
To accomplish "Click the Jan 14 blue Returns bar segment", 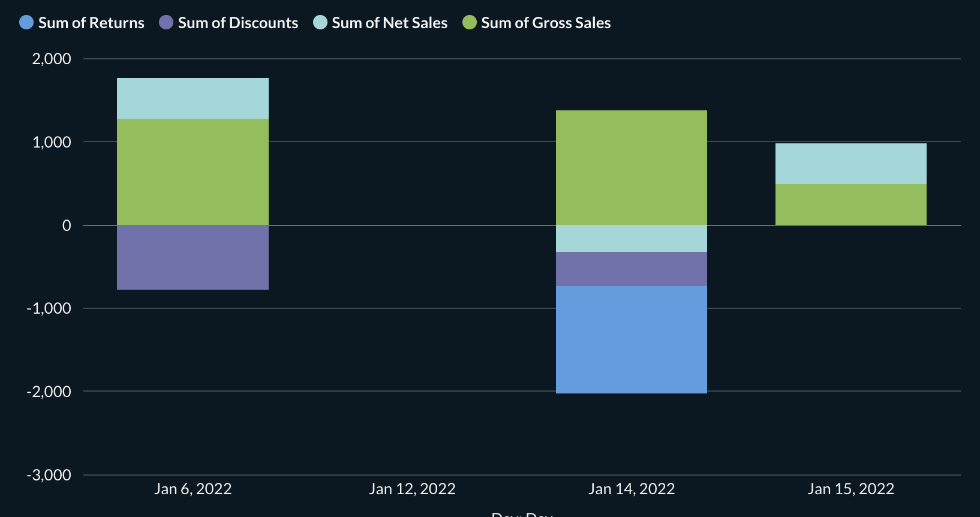I will coord(631,339).
